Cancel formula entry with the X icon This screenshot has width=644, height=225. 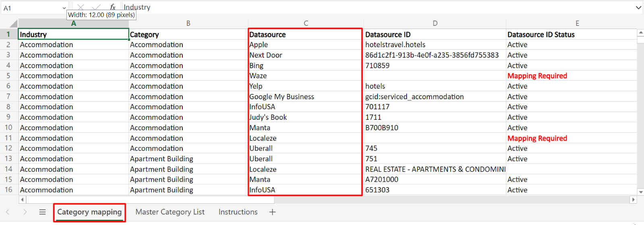click(80, 7)
